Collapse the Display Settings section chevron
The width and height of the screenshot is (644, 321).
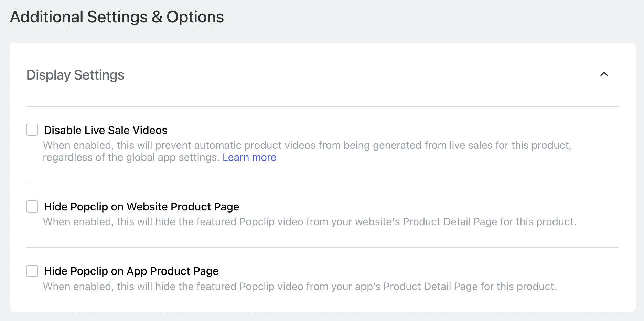click(x=604, y=74)
